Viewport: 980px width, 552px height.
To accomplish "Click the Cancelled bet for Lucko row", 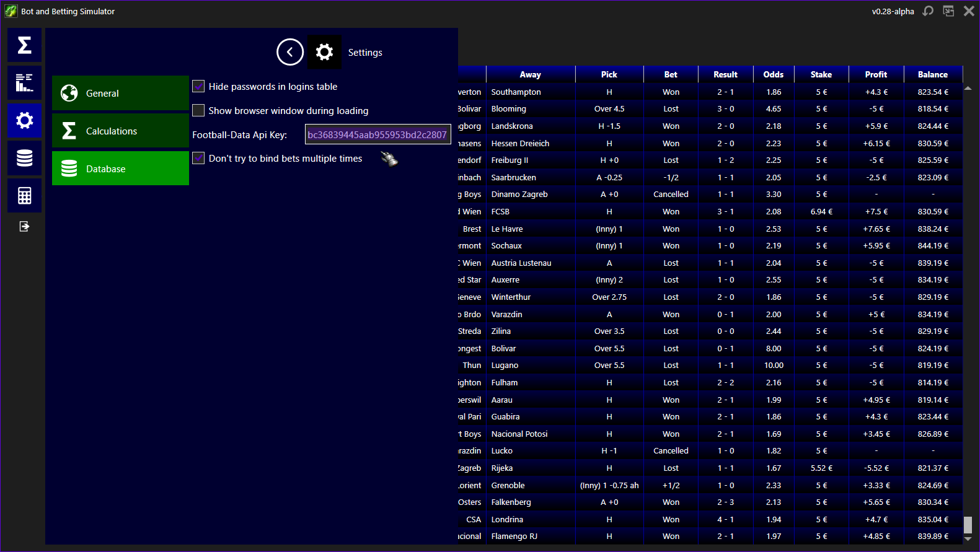I will tap(671, 450).
